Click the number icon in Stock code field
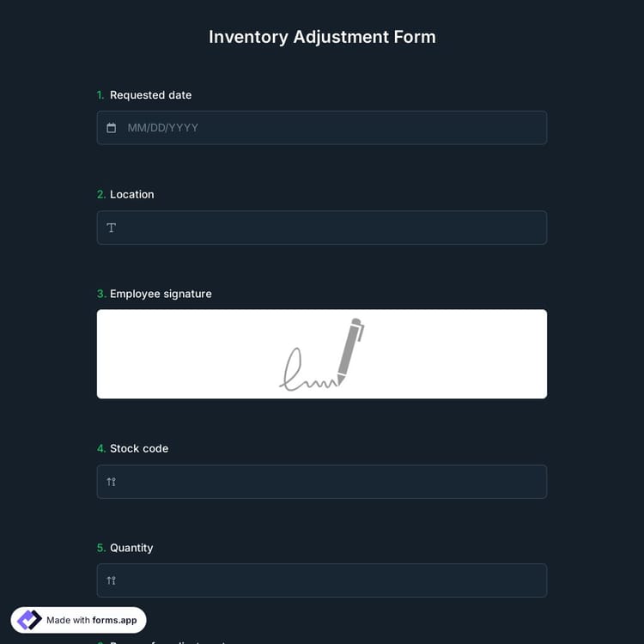This screenshot has height=644, width=644. point(111,482)
